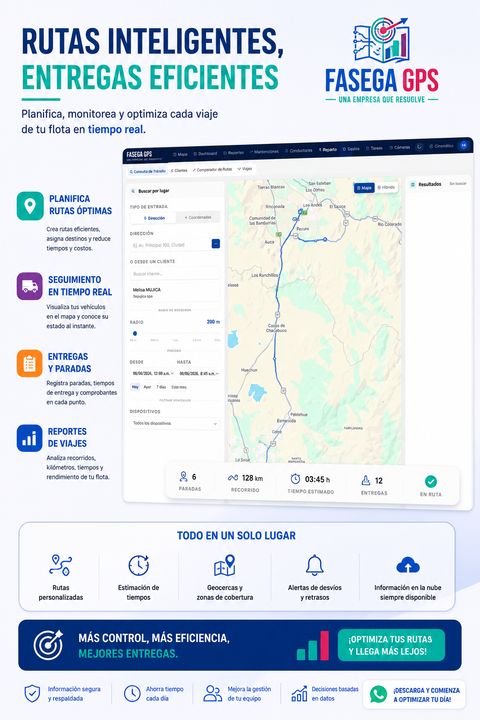The height and width of the screenshot is (720, 480).
Task: Click the Rutas personalizadas icon
Action: point(61,565)
